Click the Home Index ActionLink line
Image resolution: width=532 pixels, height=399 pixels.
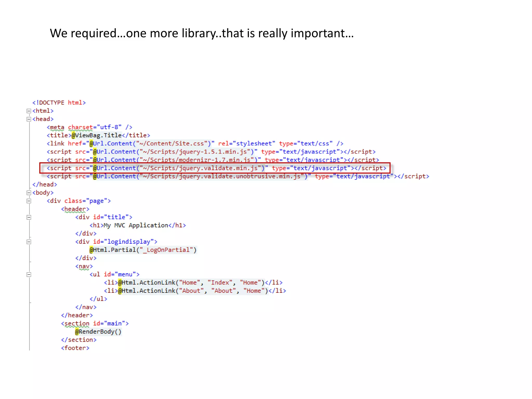(193, 283)
